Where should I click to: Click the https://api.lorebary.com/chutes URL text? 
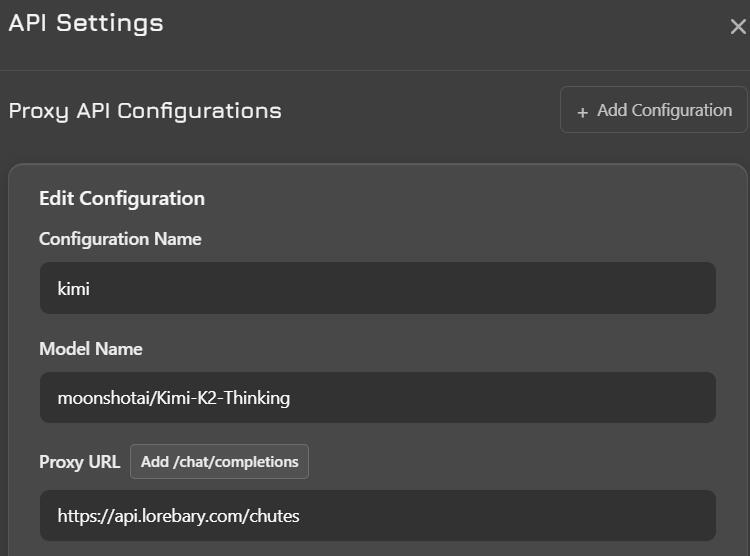178,516
